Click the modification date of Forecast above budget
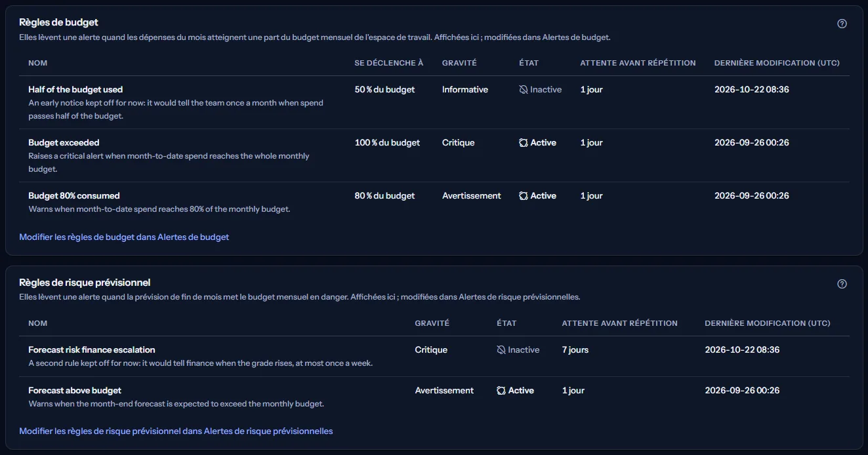Image resolution: width=868 pixels, height=455 pixels. (x=742, y=391)
